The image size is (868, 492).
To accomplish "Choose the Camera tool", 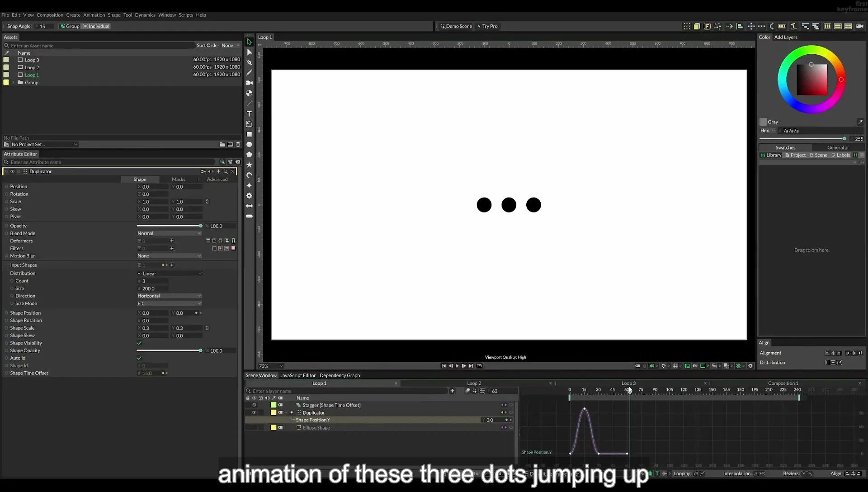I will pyautogui.click(x=249, y=83).
